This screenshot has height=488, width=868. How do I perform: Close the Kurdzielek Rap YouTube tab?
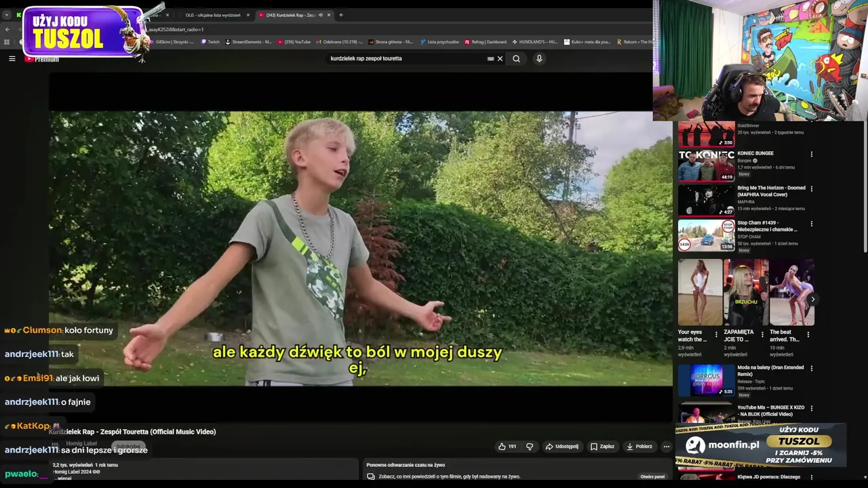[x=329, y=15]
